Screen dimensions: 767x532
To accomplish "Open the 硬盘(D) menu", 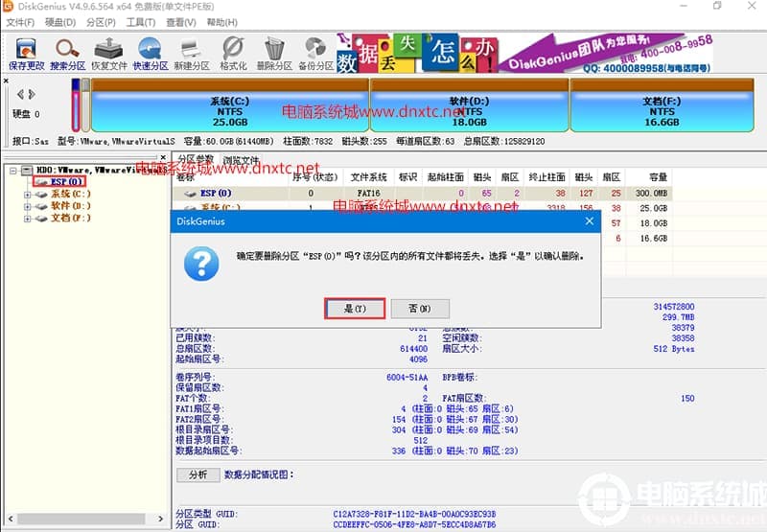I will pos(60,22).
